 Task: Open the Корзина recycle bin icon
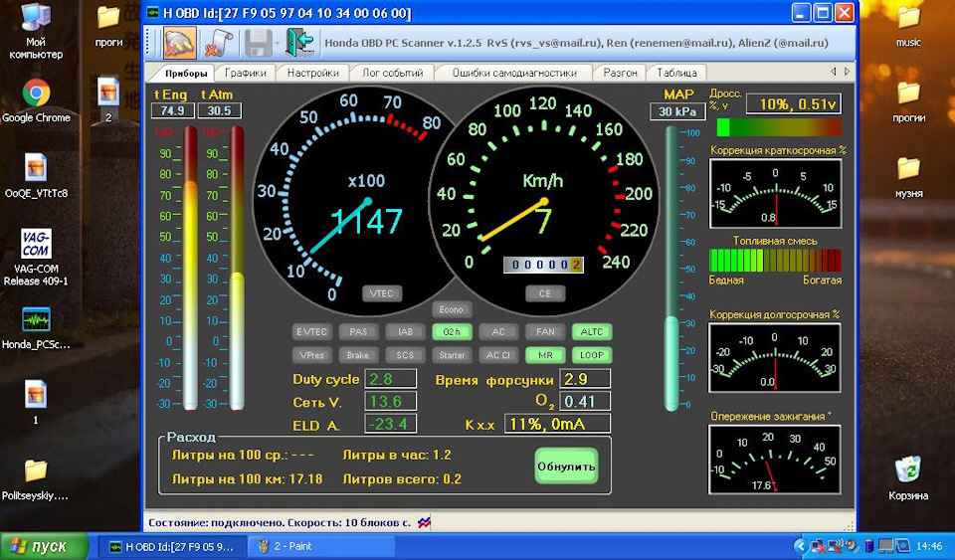[907, 479]
